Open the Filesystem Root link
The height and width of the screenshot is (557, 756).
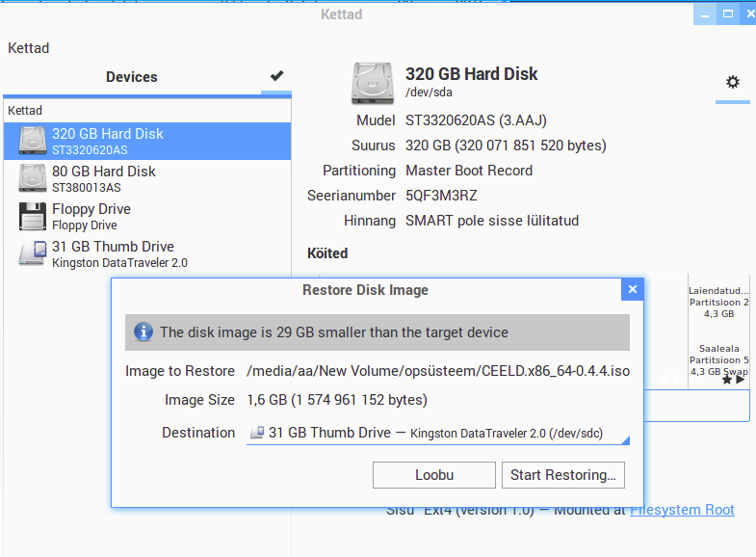pos(682,510)
